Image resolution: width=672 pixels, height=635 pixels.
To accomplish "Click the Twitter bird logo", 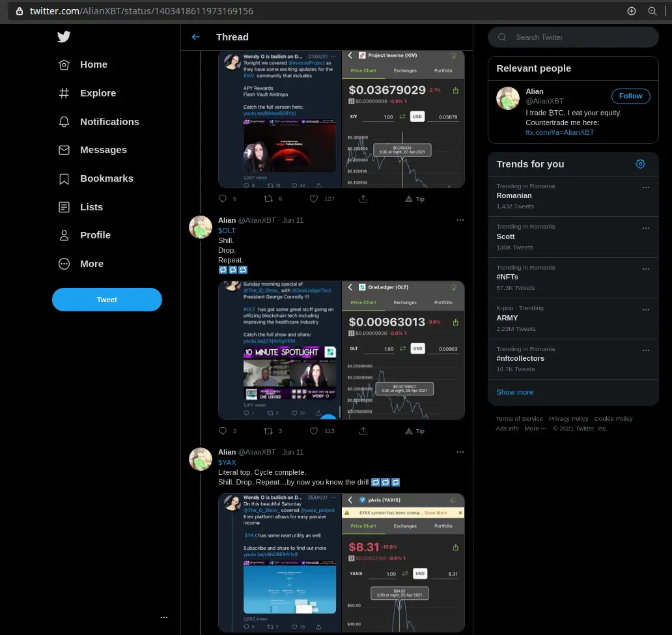I will (64, 37).
